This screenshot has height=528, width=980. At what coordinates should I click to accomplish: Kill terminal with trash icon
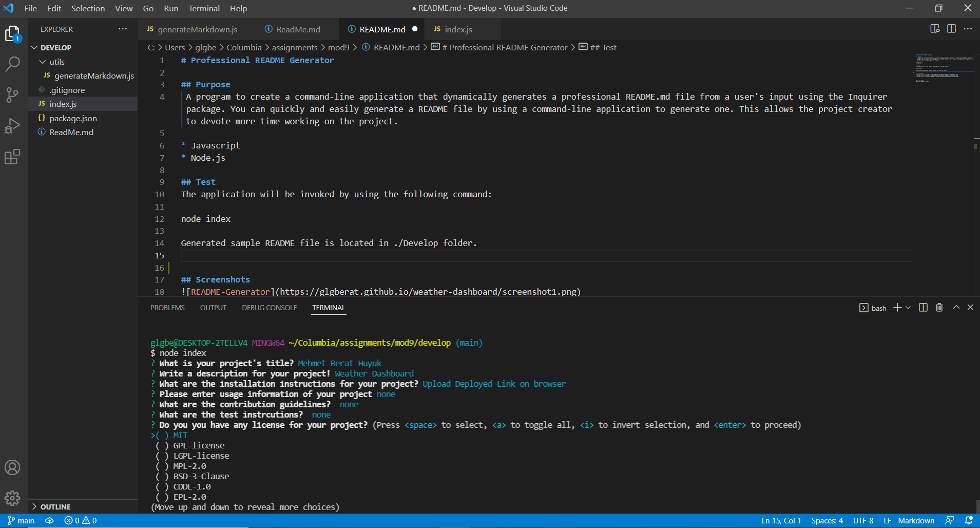tap(939, 308)
